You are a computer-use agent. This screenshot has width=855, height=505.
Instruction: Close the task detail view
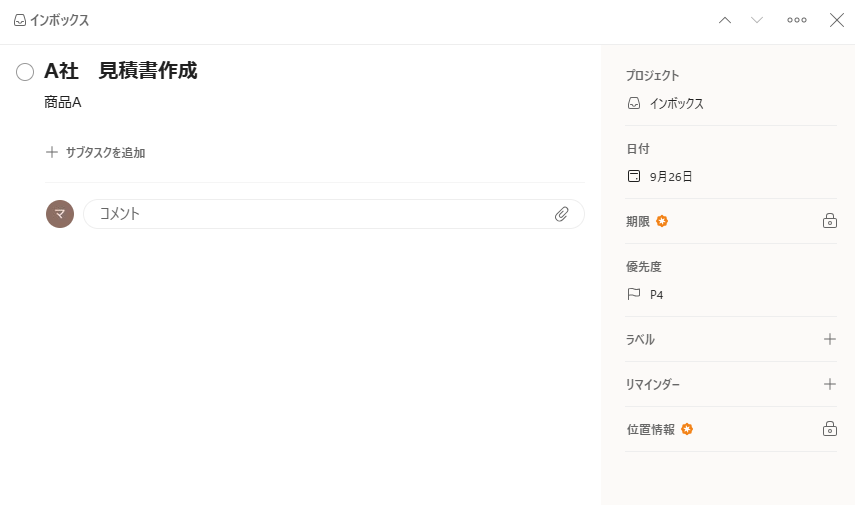[x=837, y=20]
